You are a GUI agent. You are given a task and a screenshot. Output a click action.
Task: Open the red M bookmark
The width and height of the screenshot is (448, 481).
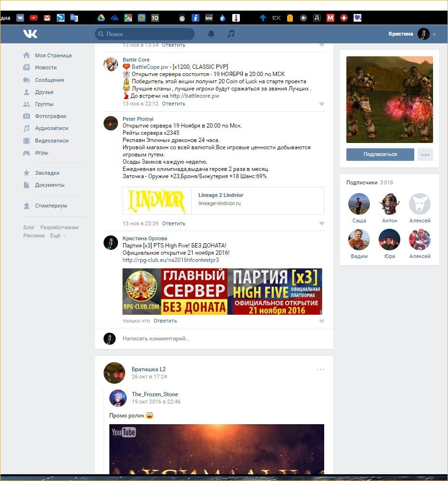(x=330, y=18)
